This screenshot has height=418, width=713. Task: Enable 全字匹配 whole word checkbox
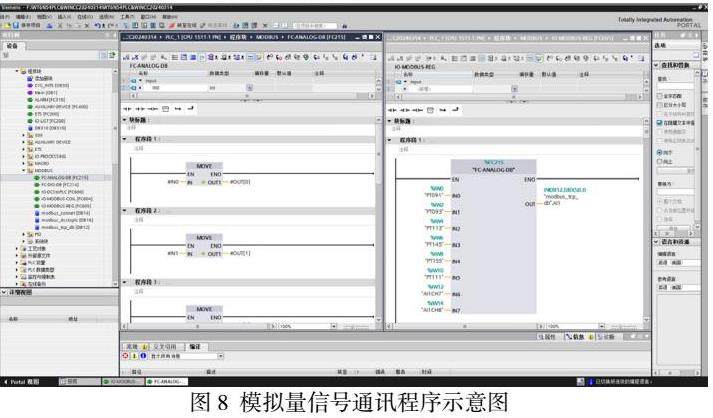(x=660, y=96)
